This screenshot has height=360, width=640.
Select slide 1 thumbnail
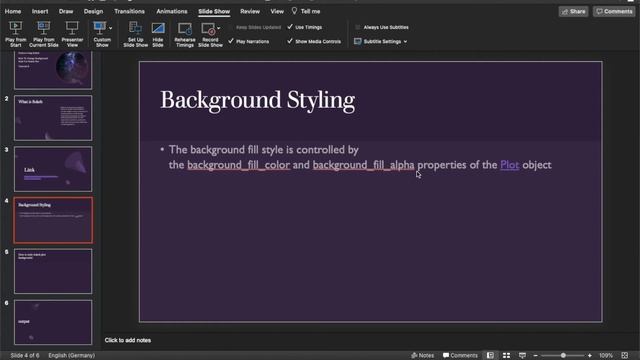pyautogui.click(x=53, y=70)
